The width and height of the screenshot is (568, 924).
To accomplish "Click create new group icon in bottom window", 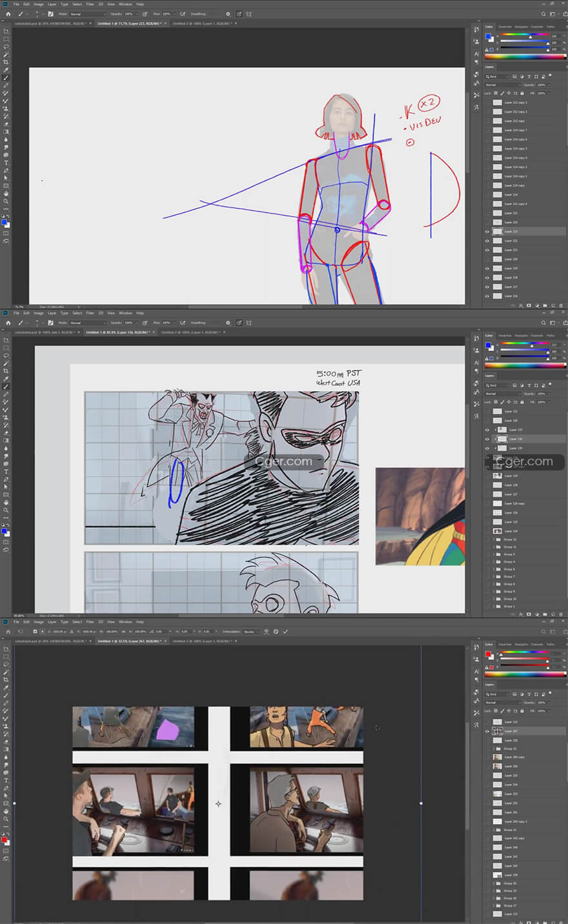I will pos(545,923).
